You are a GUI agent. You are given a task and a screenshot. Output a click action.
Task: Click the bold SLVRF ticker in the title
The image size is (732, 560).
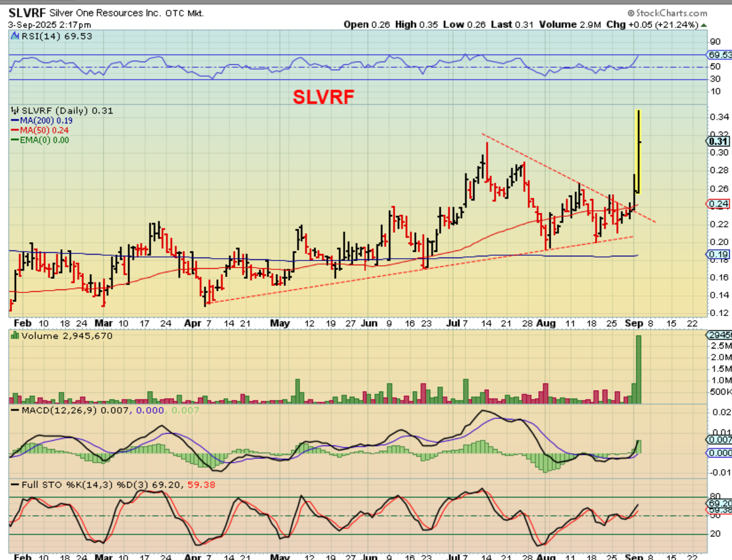click(26, 13)
